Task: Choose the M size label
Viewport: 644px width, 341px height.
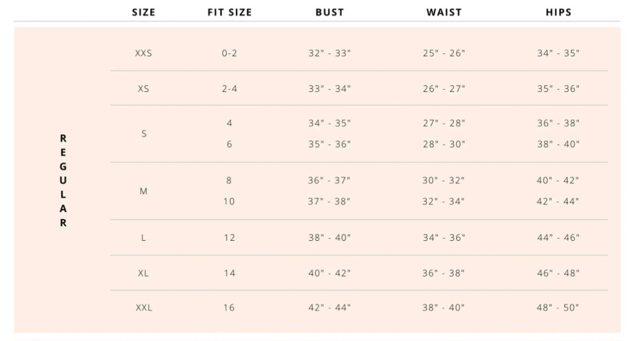Action: pos(144,191)
